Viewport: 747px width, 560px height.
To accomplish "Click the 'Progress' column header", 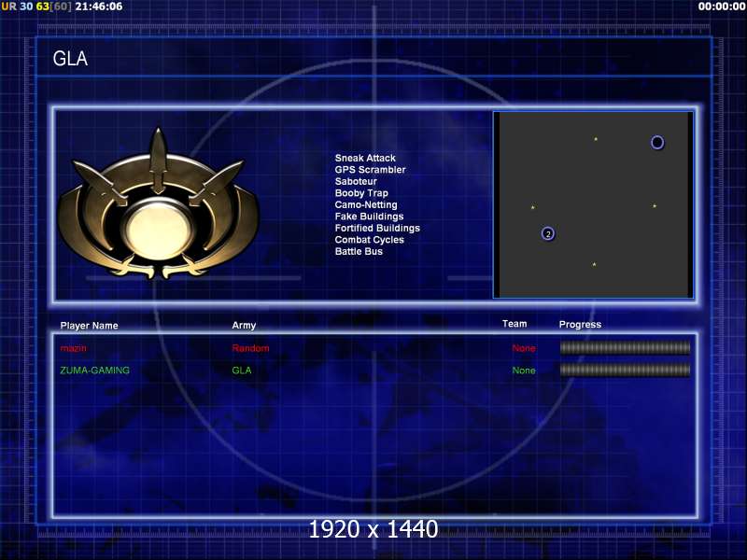I will point(580,325).
